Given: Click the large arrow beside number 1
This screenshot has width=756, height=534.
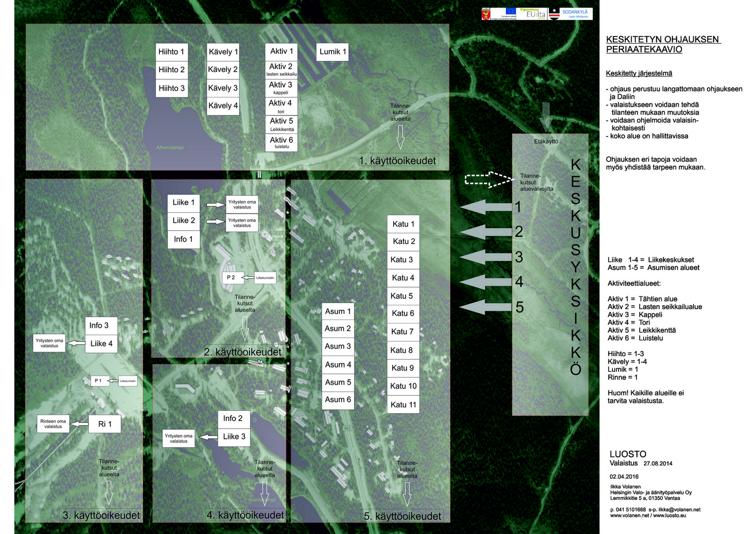Looking at the screenshot, I should [486, 207].
